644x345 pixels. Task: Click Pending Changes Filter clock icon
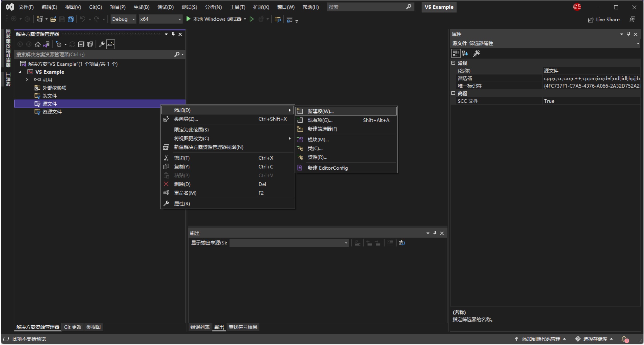click(59, 44)
